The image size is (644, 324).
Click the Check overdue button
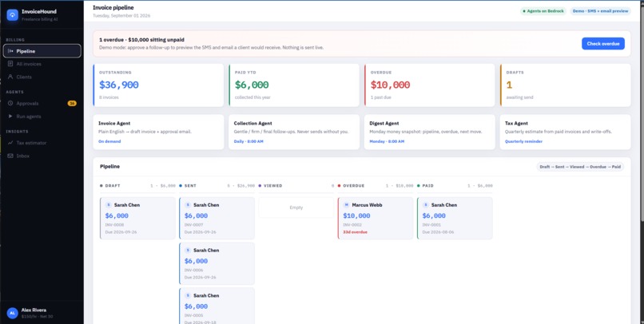pyautogui.click(x=603, y=43)
